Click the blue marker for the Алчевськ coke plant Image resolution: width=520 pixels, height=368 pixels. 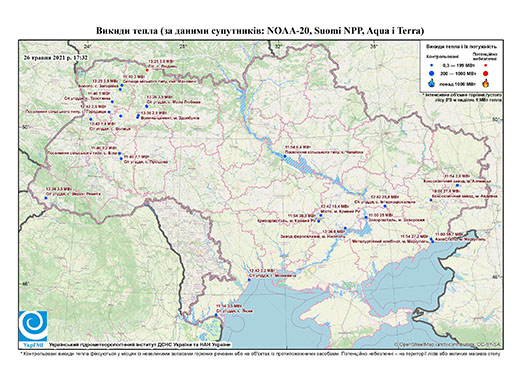click(457, 185)
